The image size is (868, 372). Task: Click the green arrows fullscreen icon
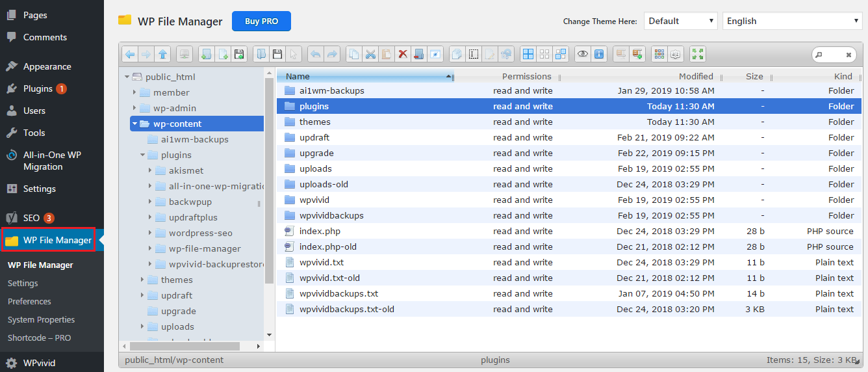pyautogui.click(x=698, y=54)
